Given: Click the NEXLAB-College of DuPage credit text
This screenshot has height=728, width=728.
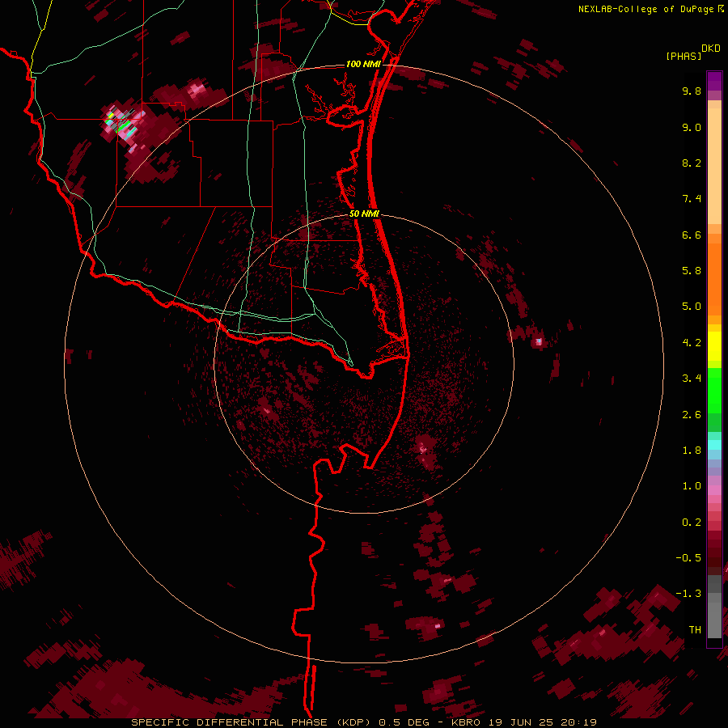Looking at the screenshot, I should (646, 9).
